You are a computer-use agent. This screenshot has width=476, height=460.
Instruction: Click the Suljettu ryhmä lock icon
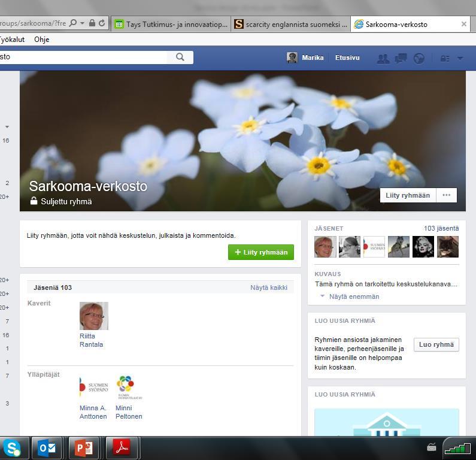click(34, 201)
